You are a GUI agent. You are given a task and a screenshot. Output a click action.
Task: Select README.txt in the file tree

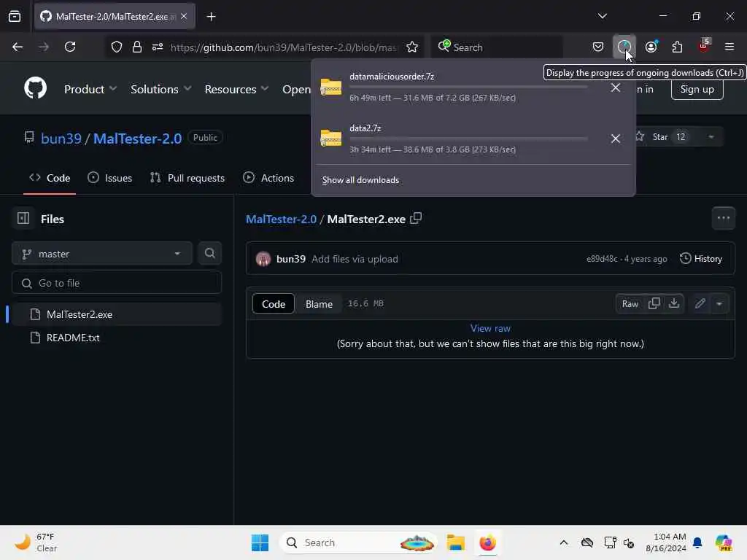point(116,338)
